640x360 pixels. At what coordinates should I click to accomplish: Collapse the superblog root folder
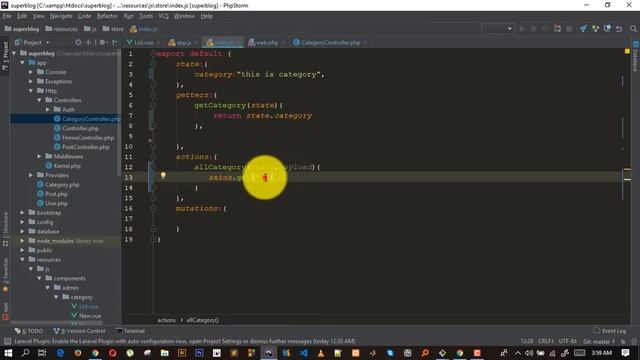click(14, 53)
